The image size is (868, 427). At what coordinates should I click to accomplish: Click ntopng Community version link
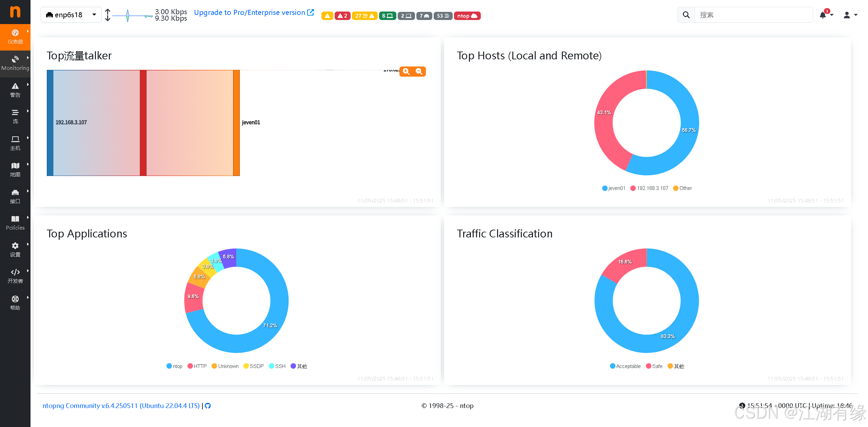(121, 406)
